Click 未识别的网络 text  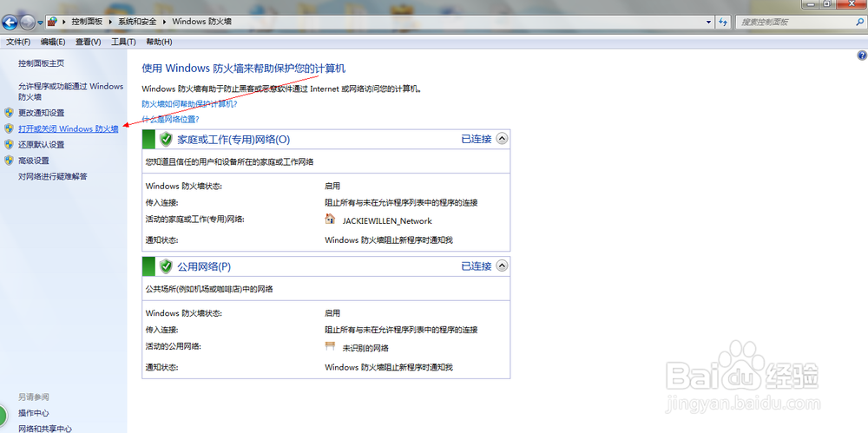click(366, 348)
